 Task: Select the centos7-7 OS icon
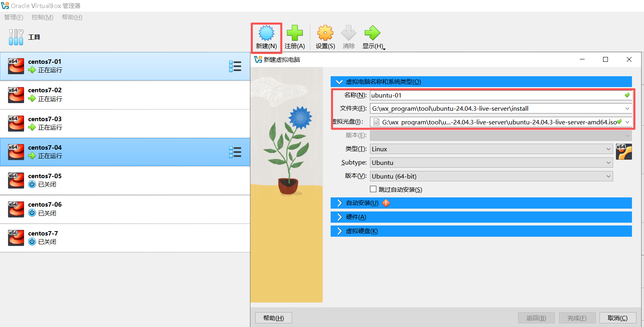coord(16,238)
